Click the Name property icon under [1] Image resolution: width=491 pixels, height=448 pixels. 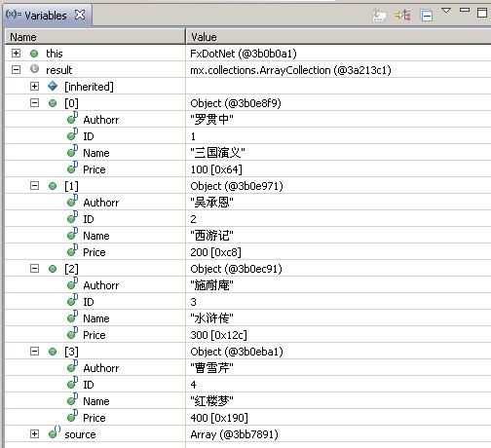73,234
